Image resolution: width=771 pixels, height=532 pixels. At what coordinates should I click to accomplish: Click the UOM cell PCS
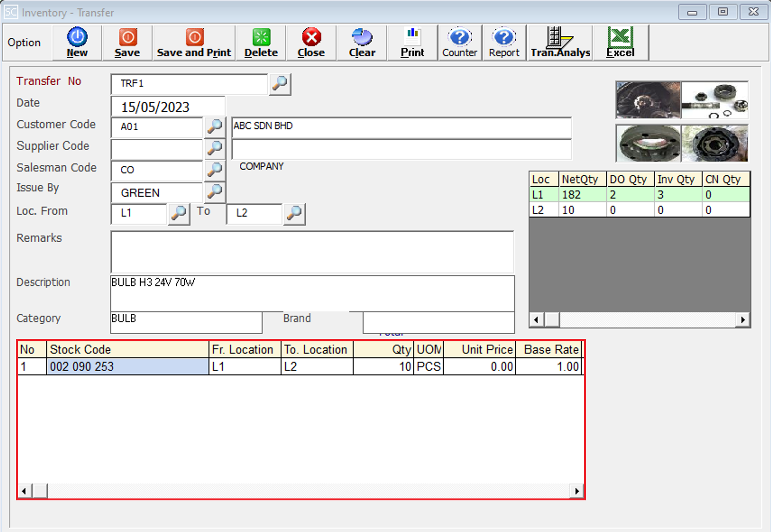tap(429, 366)
